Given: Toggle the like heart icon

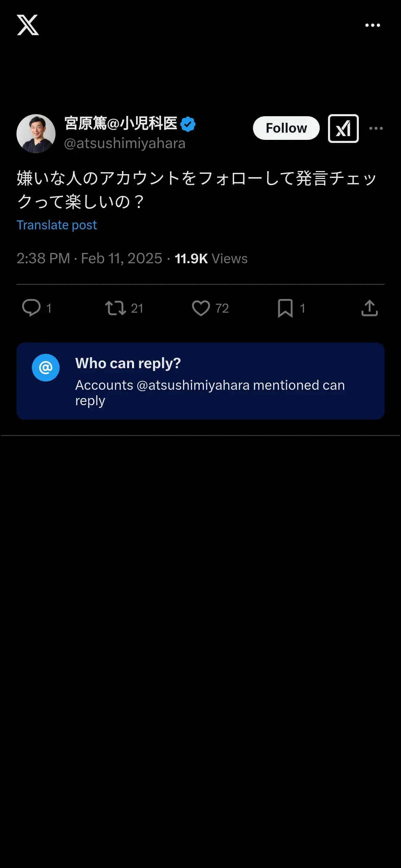Looking at the screenshot, I should [x=201, y=308].
